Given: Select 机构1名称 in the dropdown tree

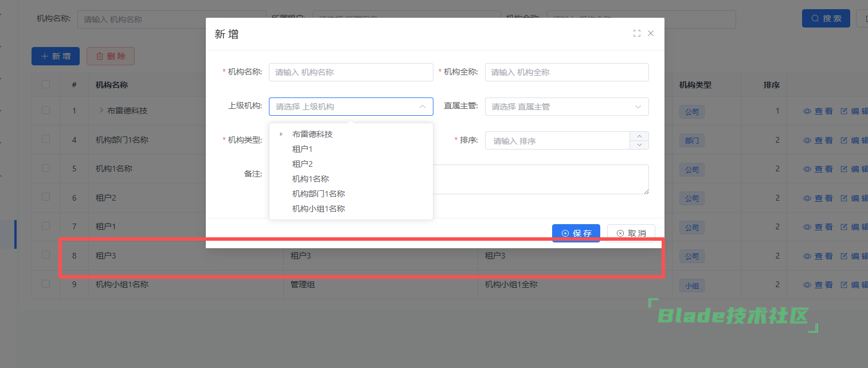Looking at the screenshot, I should pyautogui.click(x=311, y=179).
